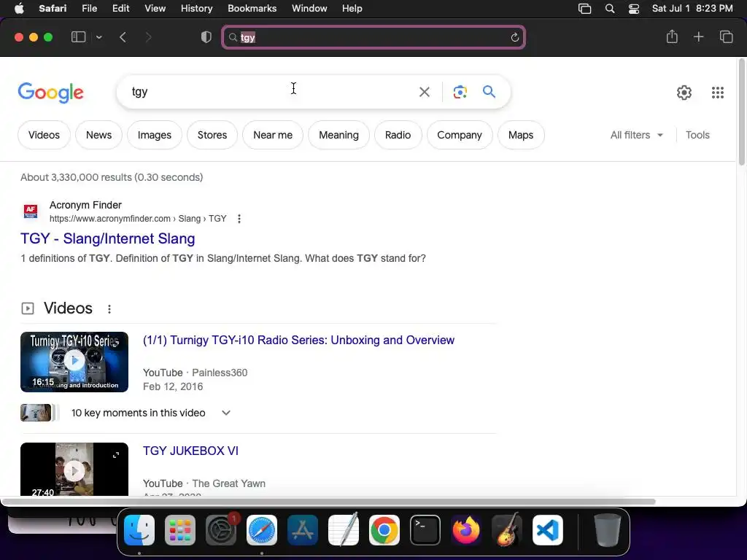The height and width of the screenshot is (560, 747).
Task: Open the sidebar options chevron
Action: 98,37
